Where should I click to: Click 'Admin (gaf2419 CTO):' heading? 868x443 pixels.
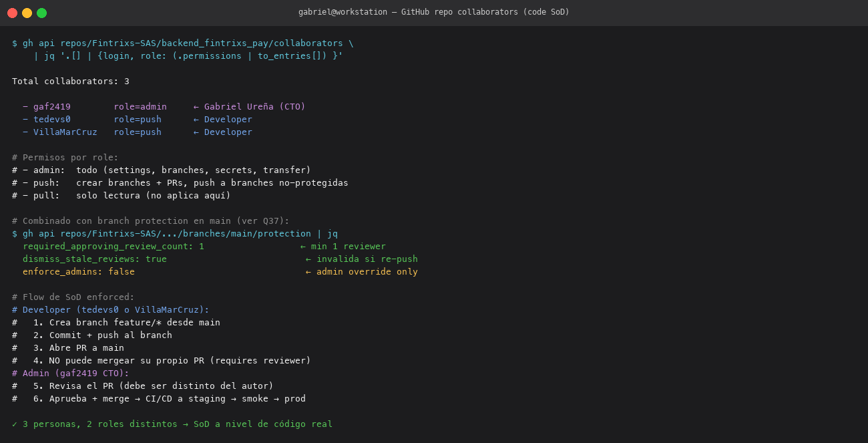[x=71, y=374]
